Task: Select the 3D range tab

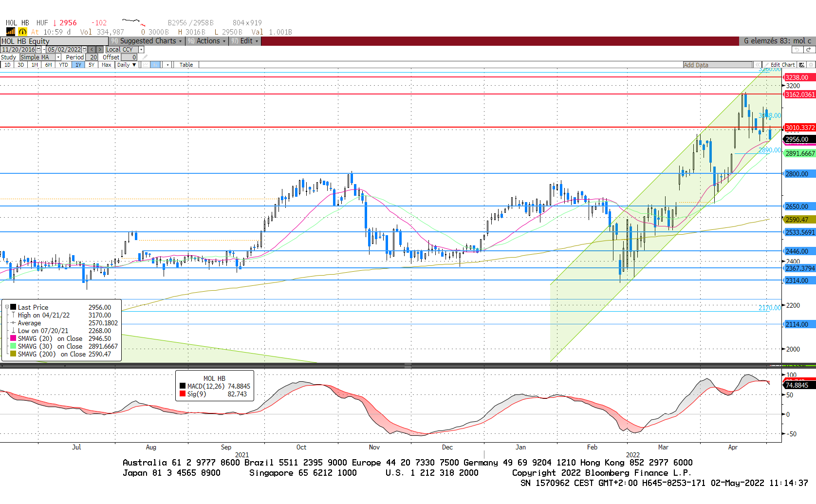Action: pos(21,65)
